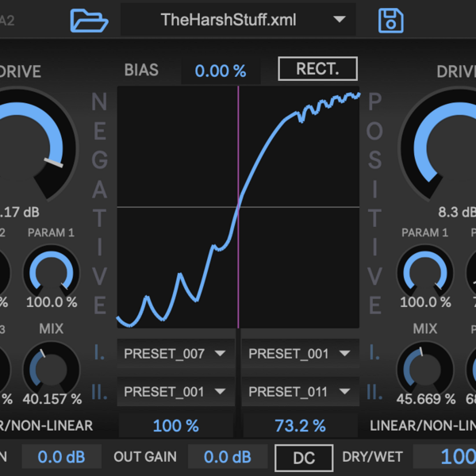Click the save floppy disk icon
This screenshot has height=476, width=476.
(x=390, y=20)
